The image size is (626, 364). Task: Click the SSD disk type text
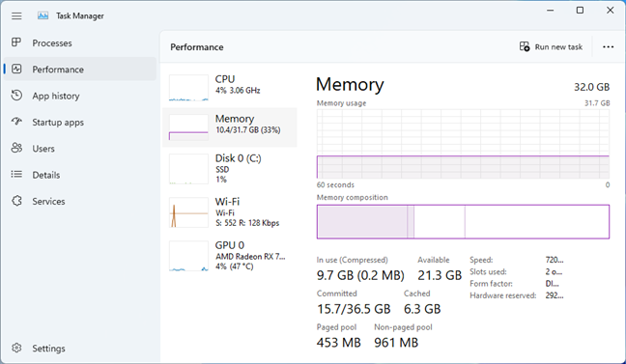222,169
